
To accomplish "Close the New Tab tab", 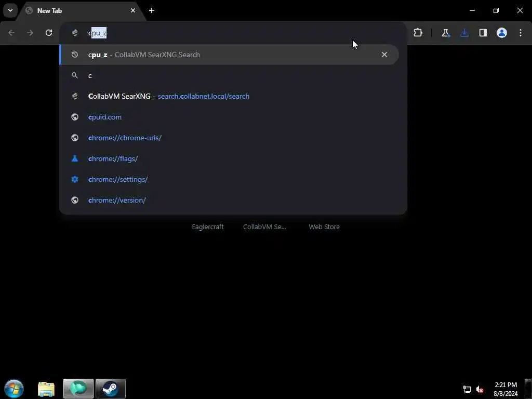I will point(133,10).
